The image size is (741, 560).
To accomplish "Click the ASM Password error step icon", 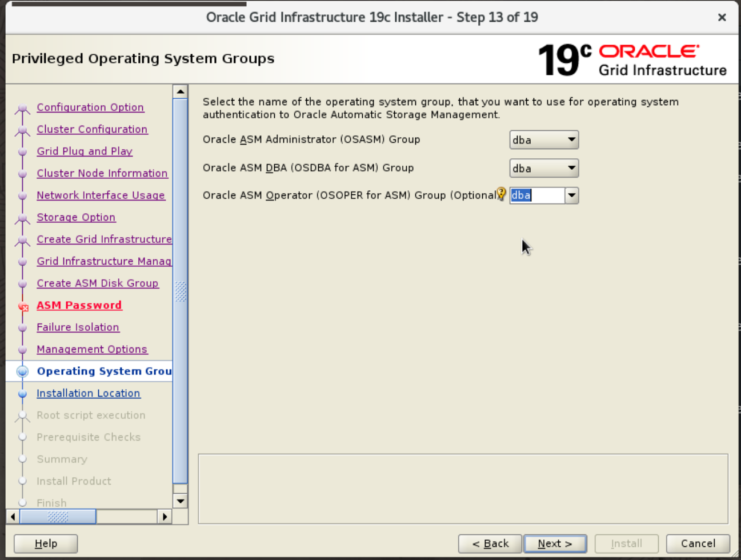I will (23, 307).
